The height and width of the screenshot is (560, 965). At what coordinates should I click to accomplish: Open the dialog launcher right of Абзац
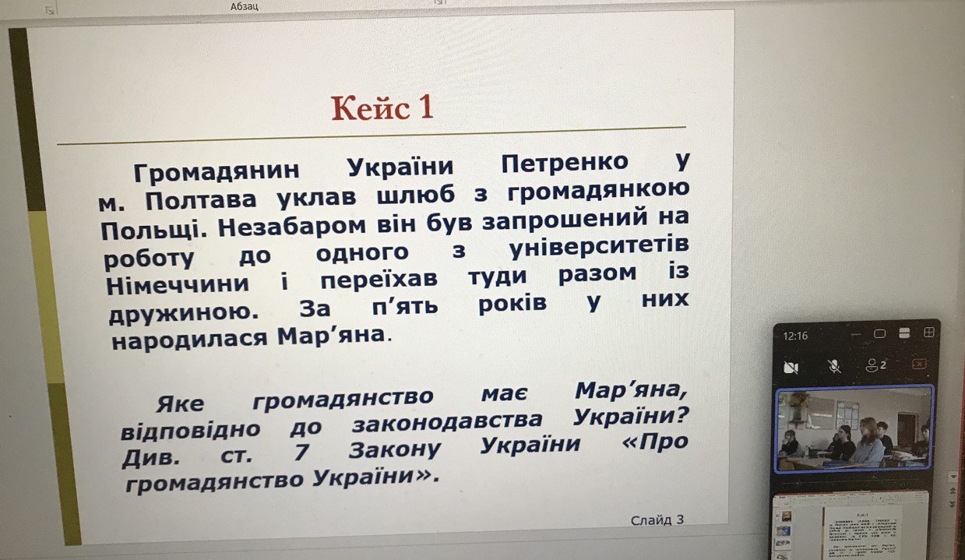(438, 2)
